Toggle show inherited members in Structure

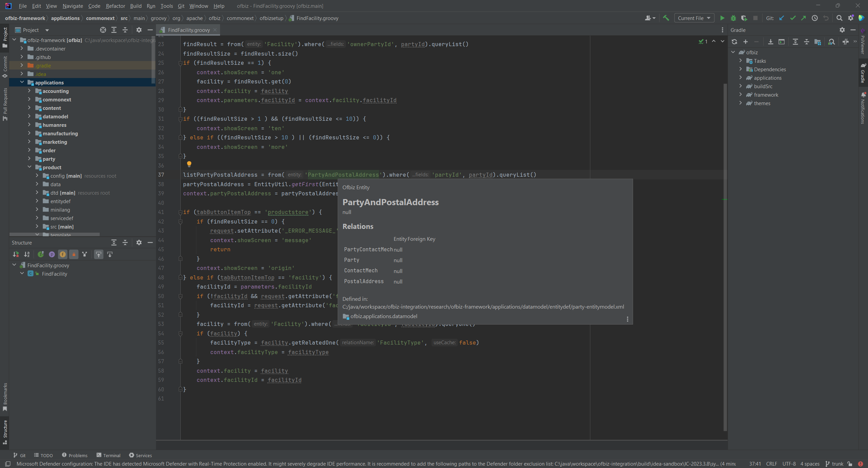(84, 254)
